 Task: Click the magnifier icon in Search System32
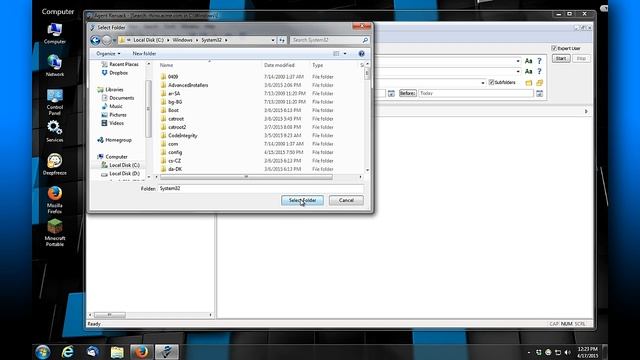coord(365,40)
